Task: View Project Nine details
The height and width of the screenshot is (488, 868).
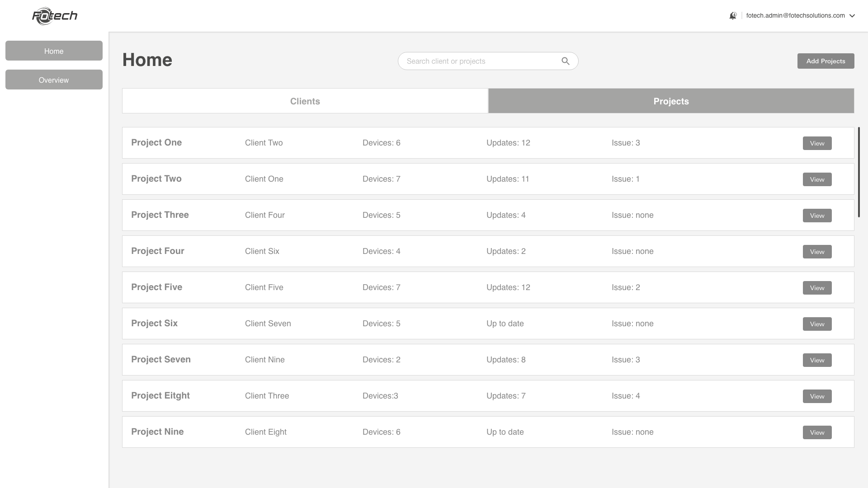Action: (x=817, y=432)
